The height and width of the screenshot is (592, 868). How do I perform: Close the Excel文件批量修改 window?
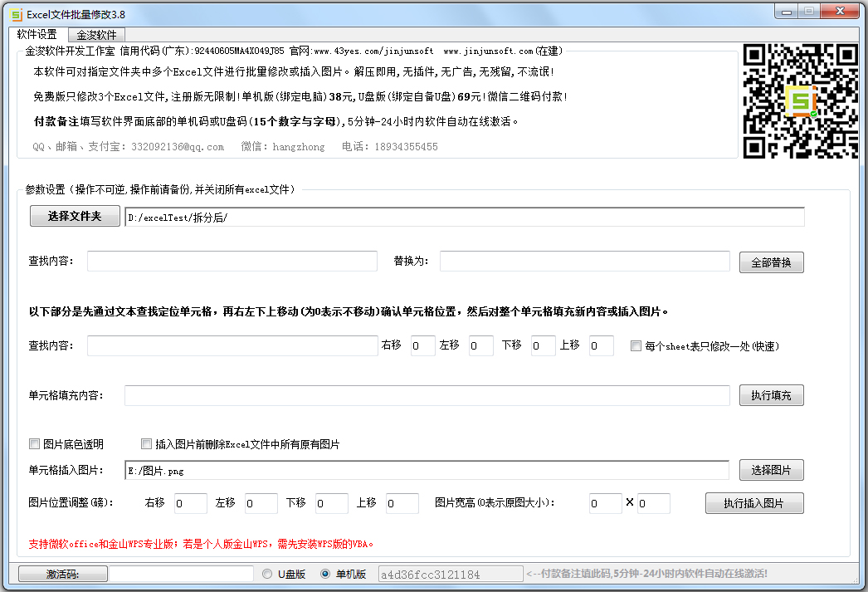click(840, 11)
